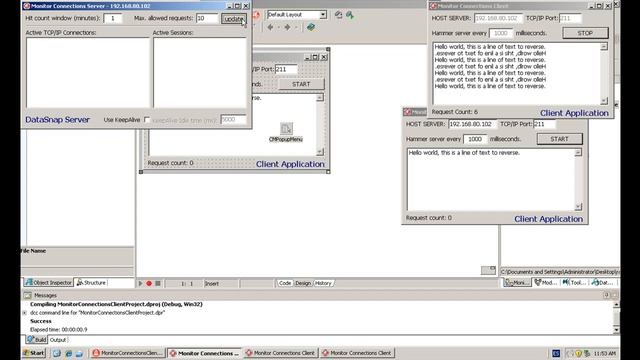The image size is (640, 360).
Task: Click TCP/IP Port field on the design form
Action: (287, 69)
